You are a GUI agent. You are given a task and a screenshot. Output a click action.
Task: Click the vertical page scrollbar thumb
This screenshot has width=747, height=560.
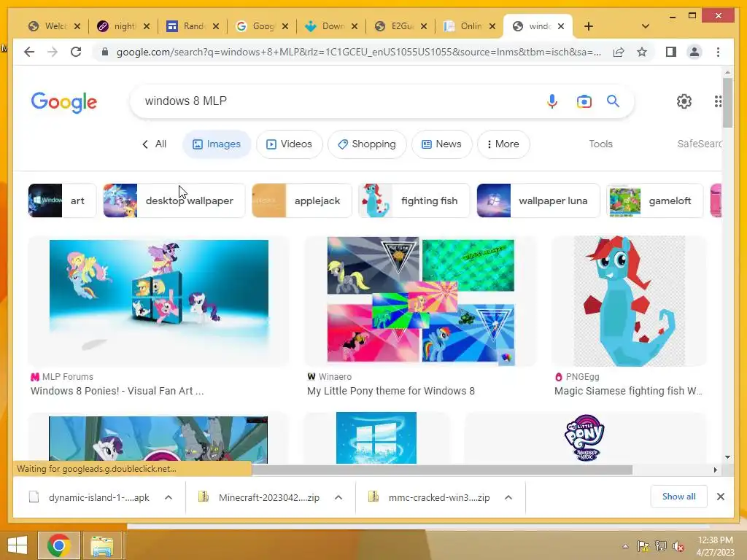point(727,102)
